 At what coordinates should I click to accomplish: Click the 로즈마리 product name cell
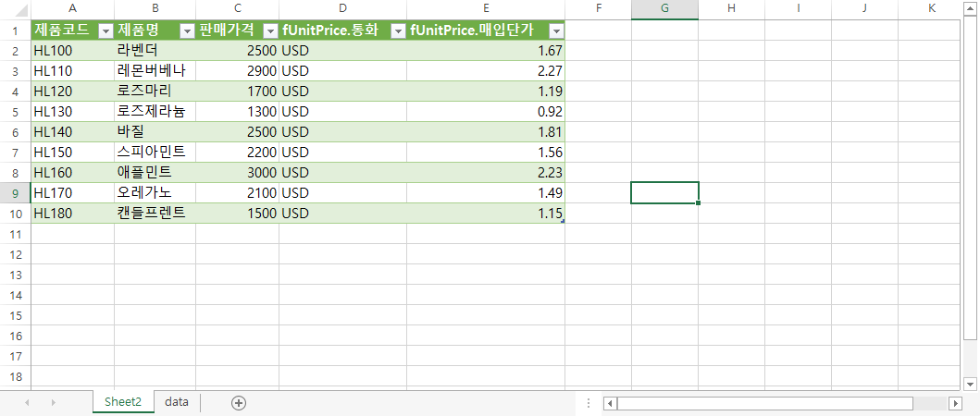155,92
